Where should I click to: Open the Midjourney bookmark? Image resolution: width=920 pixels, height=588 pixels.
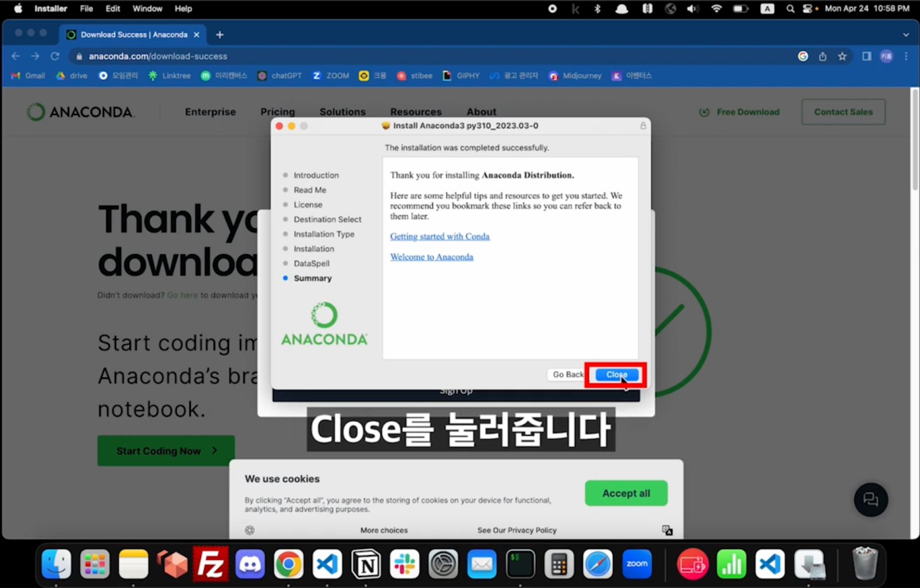tap(575, 75)
